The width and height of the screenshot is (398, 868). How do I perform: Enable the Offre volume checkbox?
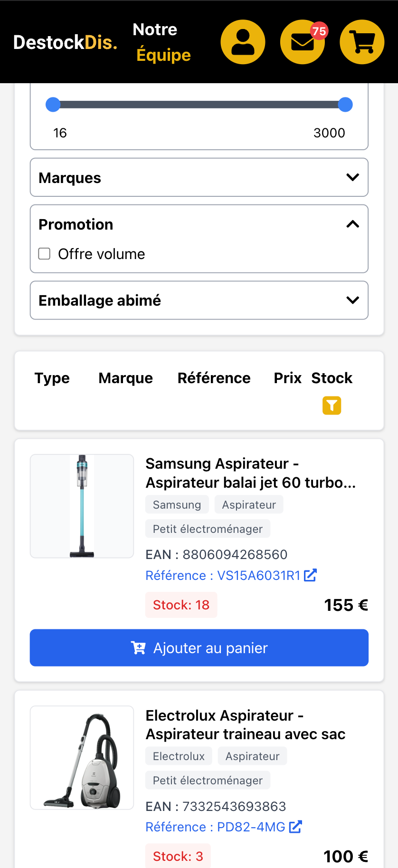[45, 254]
